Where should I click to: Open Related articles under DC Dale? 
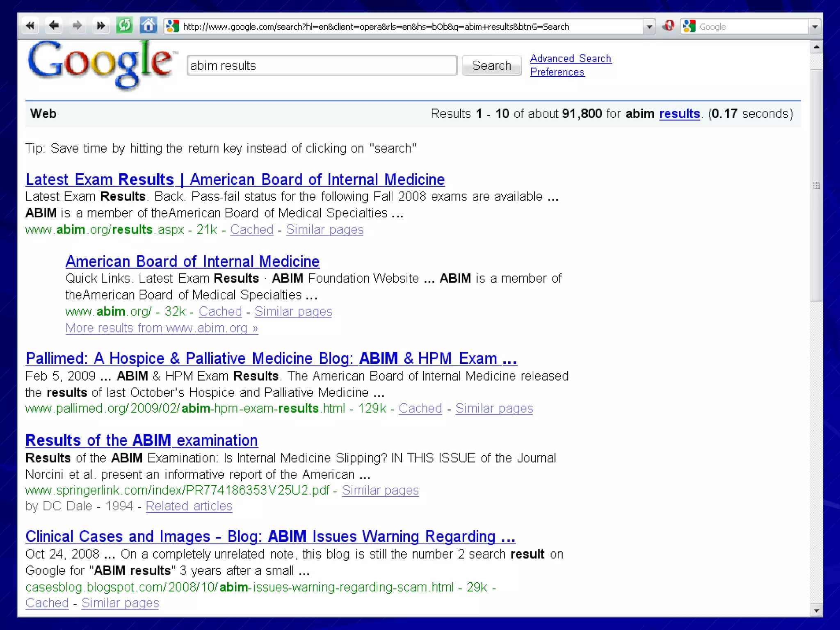point(189,506)
